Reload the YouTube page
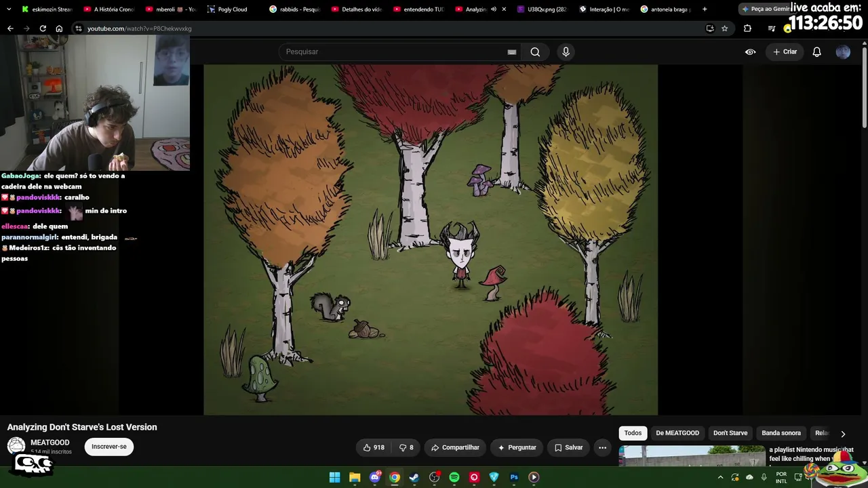The width and height of the screenshot is (868, 488). click(x=43, y=28)
